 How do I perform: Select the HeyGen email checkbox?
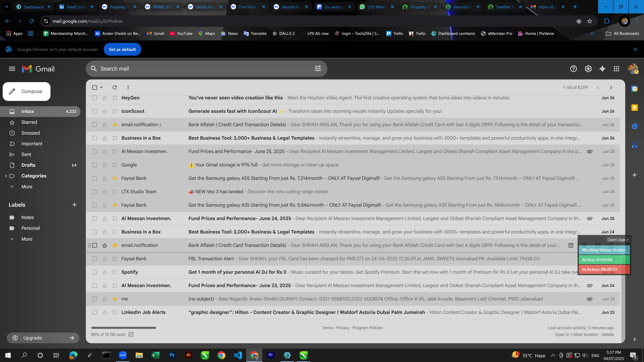[94, 98]
